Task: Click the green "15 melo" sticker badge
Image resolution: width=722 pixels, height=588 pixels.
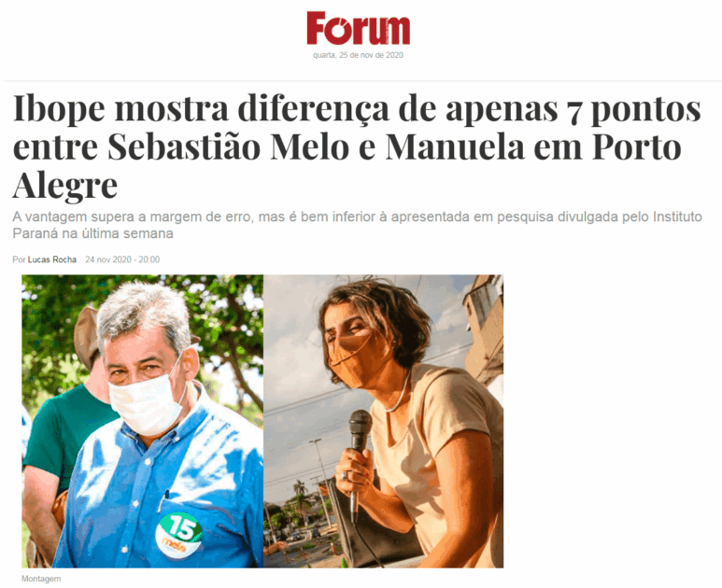Action: [179, 535]
